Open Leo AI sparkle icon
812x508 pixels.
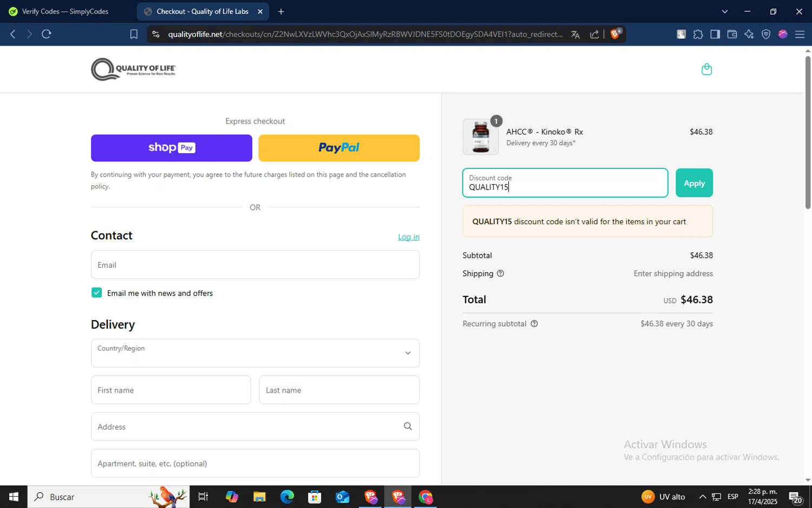coord(749,34)
